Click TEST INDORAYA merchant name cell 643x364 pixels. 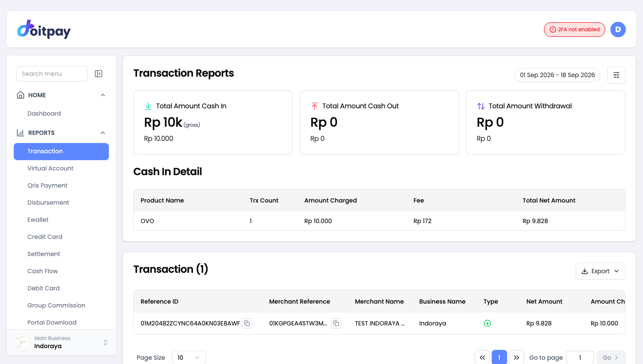point(380,323)
